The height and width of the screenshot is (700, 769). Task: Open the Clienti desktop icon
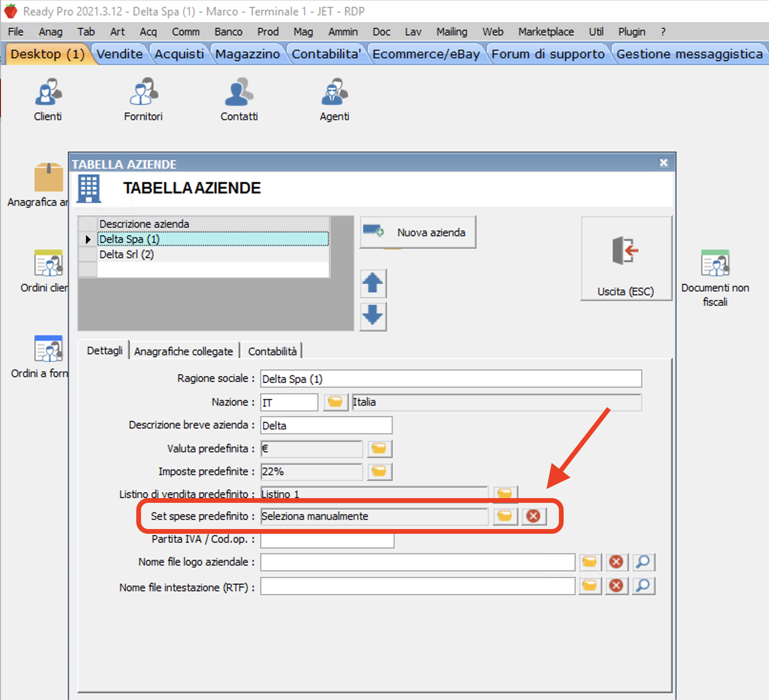(48, 100)
